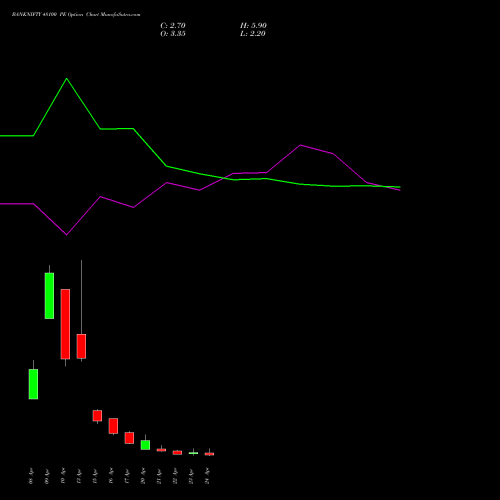500x500 pixels.
Task: Click the 17 Apr date label
Action: [127, 476]
